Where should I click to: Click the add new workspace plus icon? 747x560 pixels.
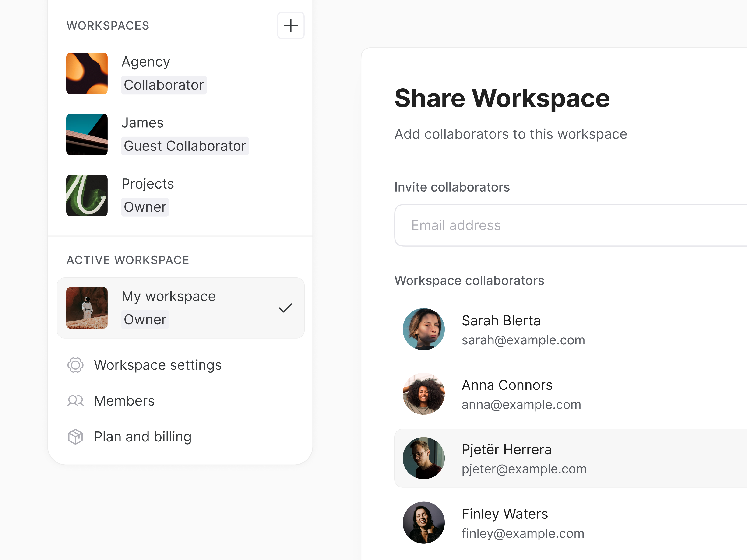[290, 25]
